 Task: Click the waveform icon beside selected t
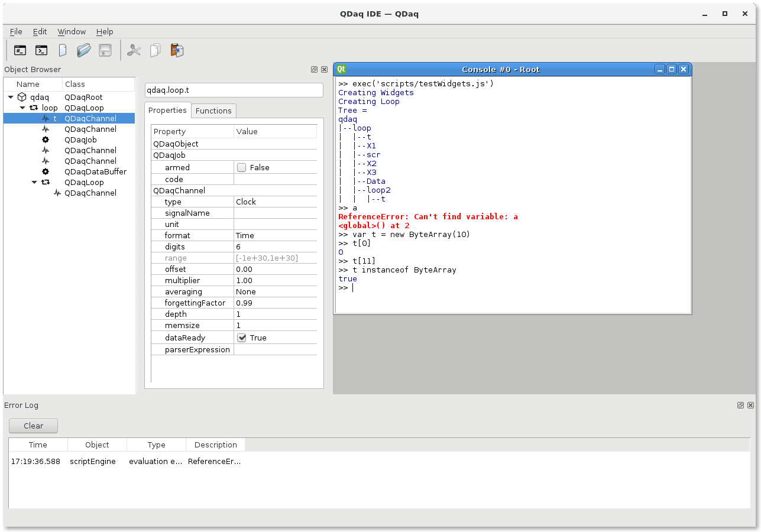[46, 118]
